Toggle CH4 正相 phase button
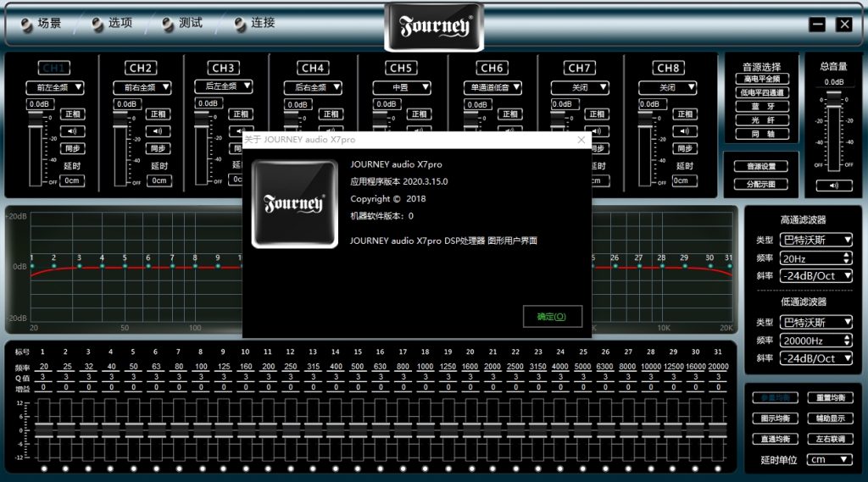This screenshot has width=868, height=482. (331, 114)
